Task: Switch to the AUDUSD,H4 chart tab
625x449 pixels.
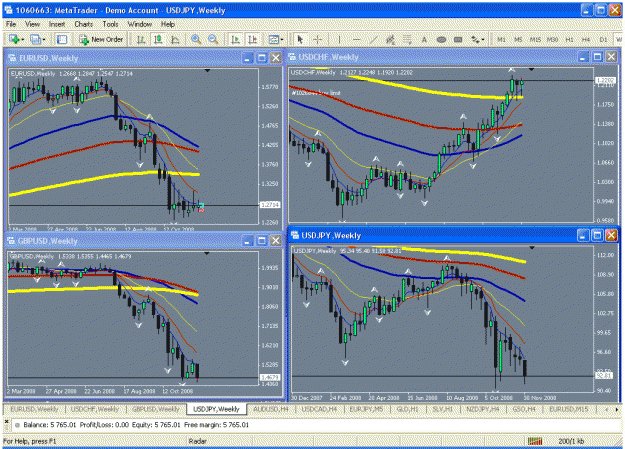Action: (x=271, y=409)
